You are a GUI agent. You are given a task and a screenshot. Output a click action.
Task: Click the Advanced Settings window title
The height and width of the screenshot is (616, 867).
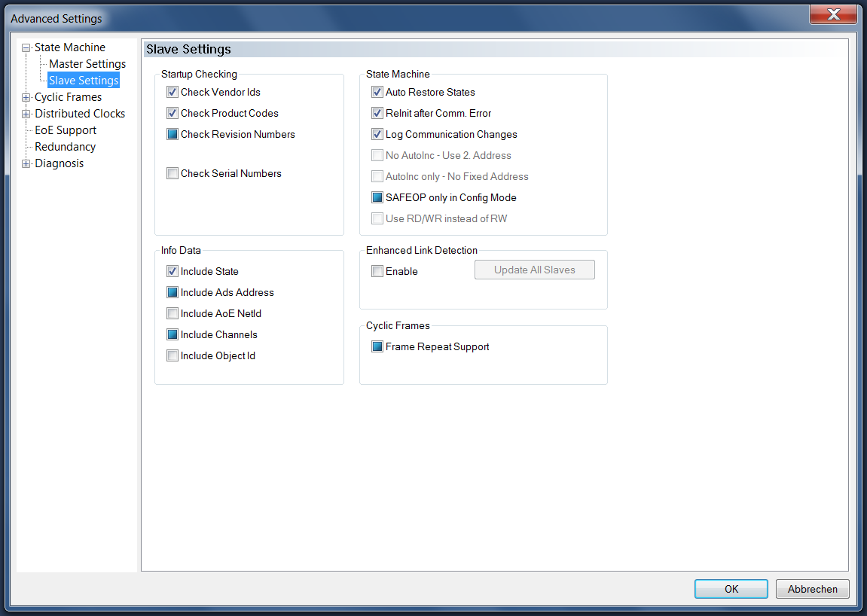point(56,19)
